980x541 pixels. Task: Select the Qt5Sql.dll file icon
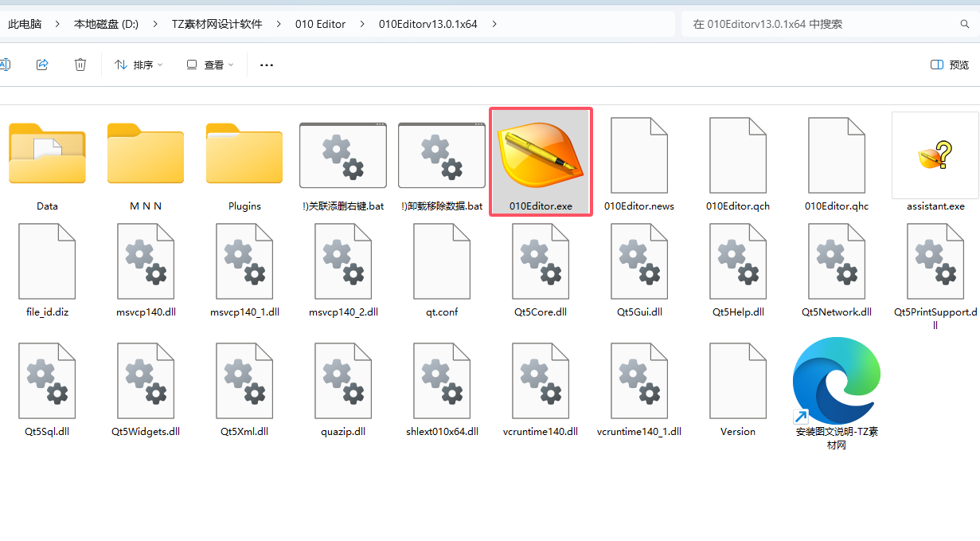(47, 380)
